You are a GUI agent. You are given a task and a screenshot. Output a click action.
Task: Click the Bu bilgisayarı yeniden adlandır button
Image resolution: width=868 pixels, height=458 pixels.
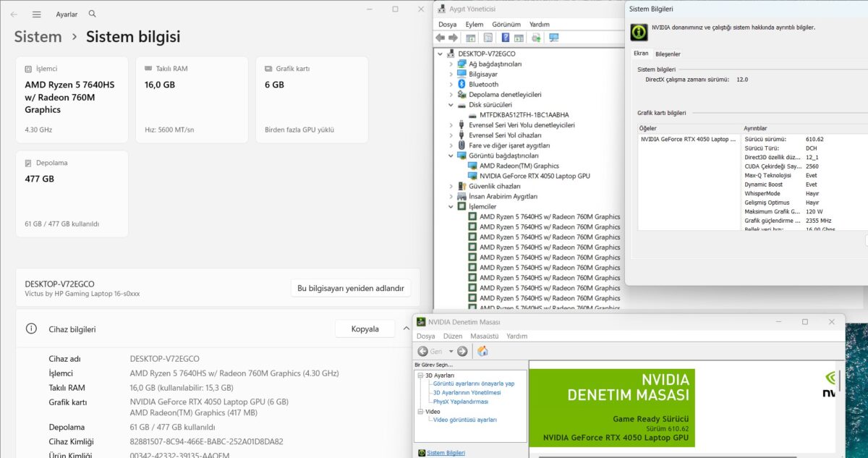pyautogui.click(x=351, y=288)
